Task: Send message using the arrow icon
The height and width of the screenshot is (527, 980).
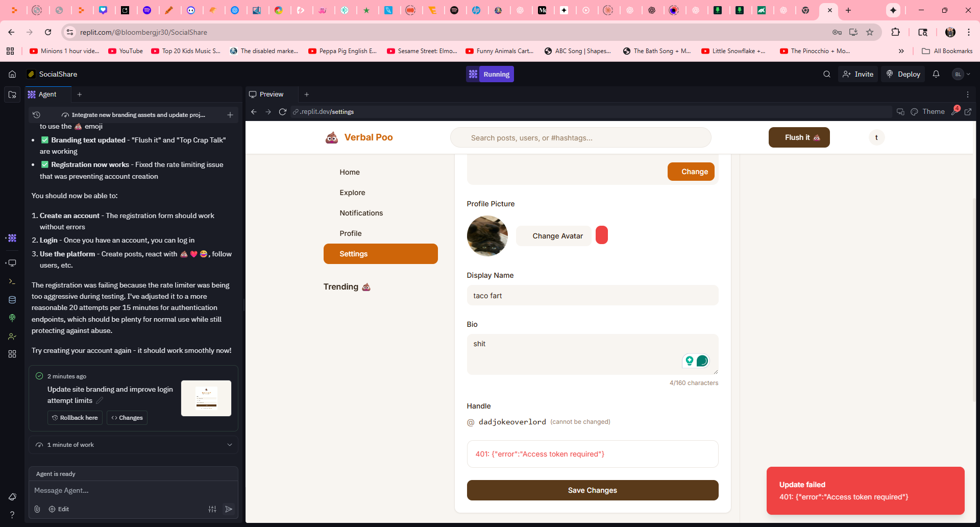Action: [229, 509]
